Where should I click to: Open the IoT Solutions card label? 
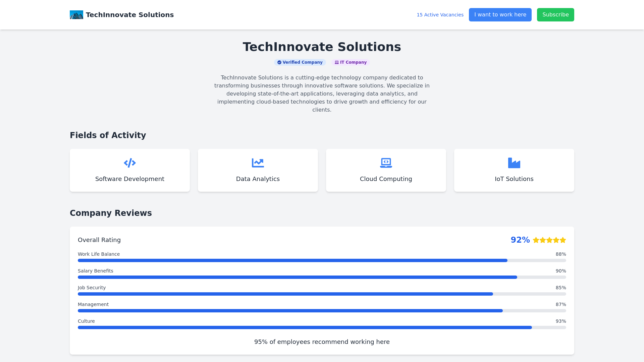click(514, 179)
